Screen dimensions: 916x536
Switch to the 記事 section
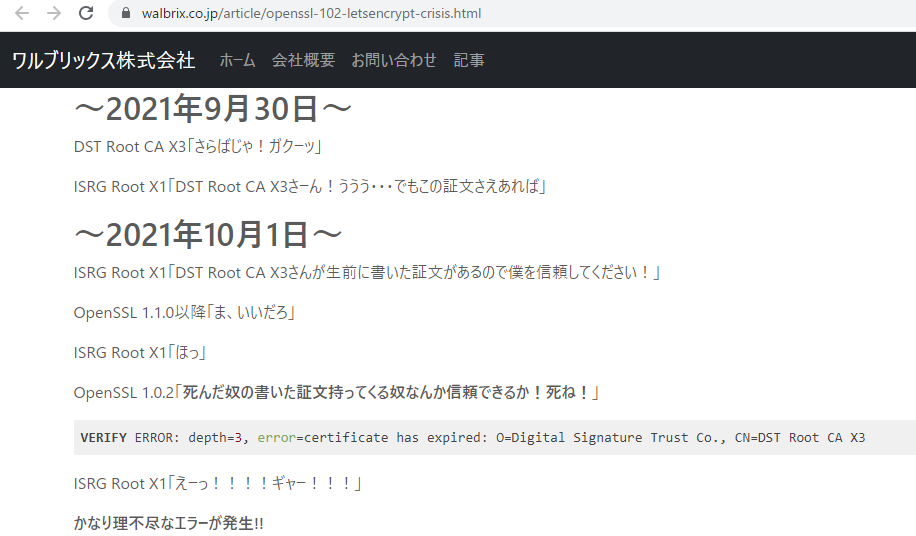[x=469, y=60]
